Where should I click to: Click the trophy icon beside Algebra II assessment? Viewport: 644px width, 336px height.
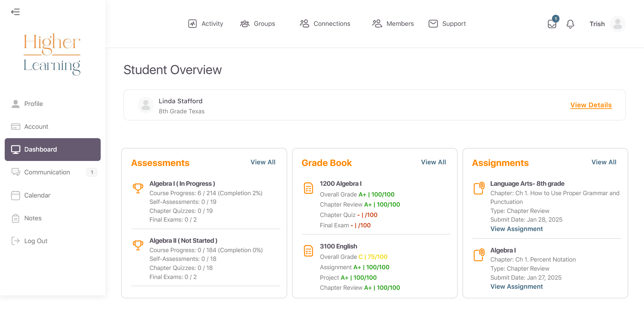tap(138, 245)
